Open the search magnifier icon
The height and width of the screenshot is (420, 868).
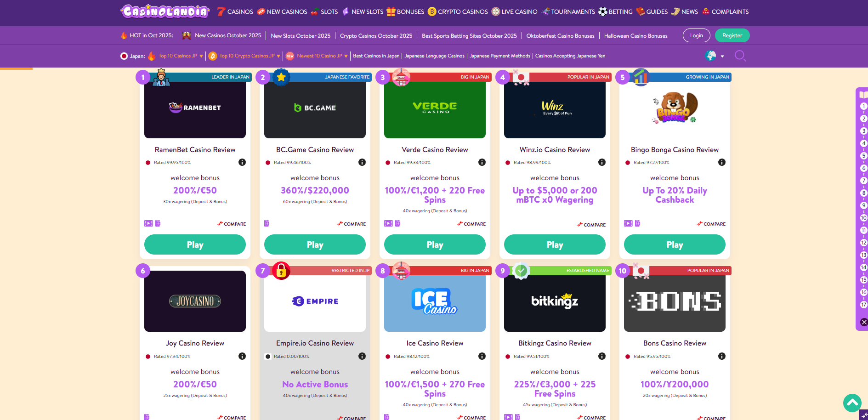click(740, 56)
